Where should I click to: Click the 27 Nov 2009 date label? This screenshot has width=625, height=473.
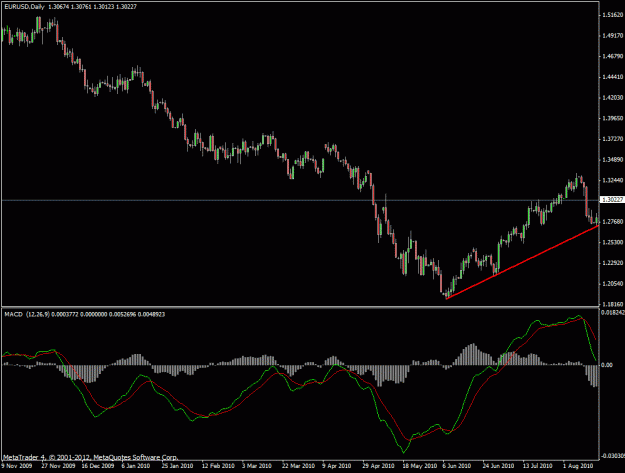[x=58, y=465]
